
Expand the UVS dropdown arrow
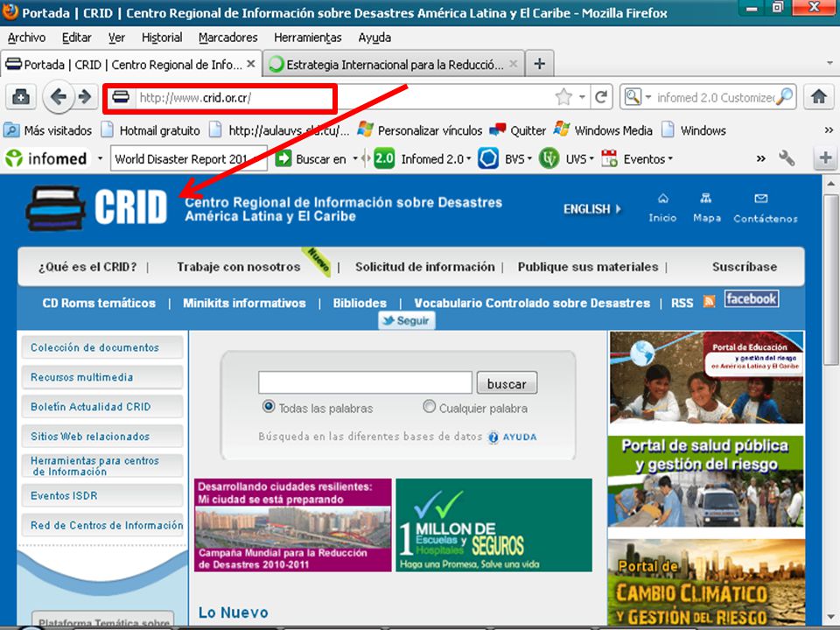591,158
